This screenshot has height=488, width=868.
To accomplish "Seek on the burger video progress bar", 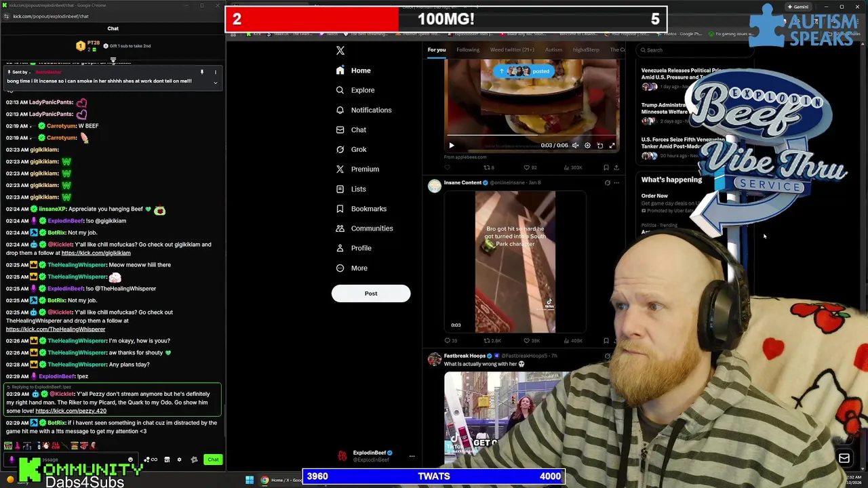I will click(x=532, y=135).
